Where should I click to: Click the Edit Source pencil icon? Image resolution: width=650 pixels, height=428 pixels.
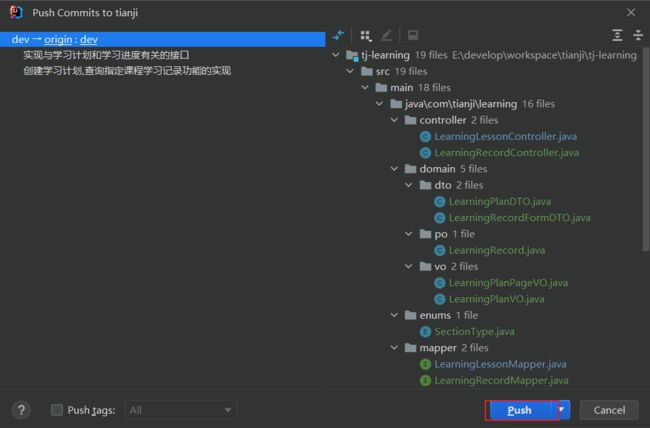[x=386, y=36]
